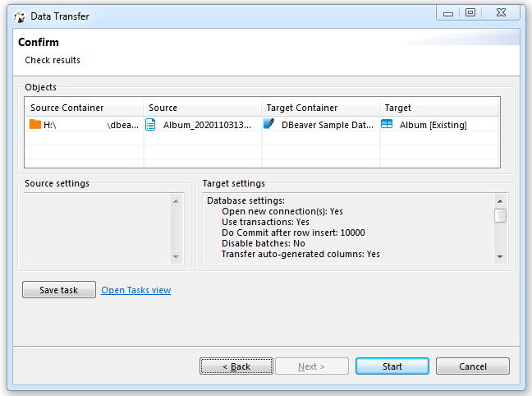Image resolution: width=532 pixels, height=396 pixels.
Task: Close the Data Transfer window
Action: click(x=501, y=13)
